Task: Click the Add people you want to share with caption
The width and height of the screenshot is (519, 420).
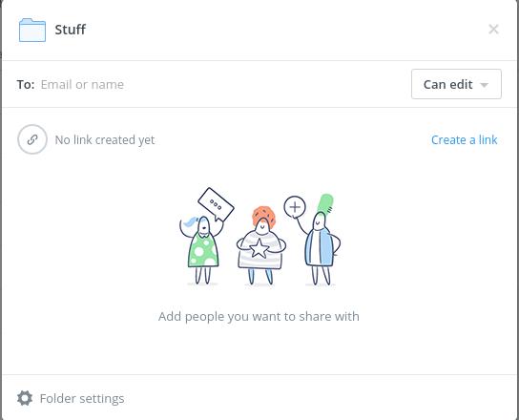Action: pyautogui.click(x=259, y=317)
